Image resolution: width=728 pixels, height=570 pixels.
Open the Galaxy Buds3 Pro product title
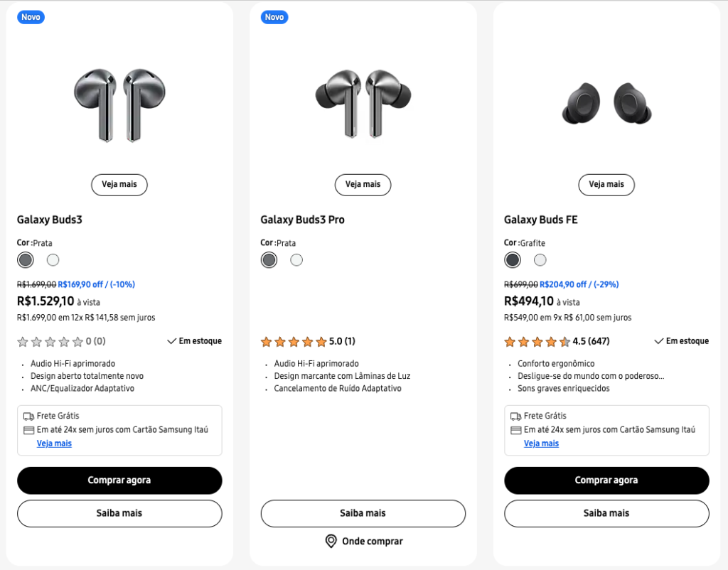point(302,220)
